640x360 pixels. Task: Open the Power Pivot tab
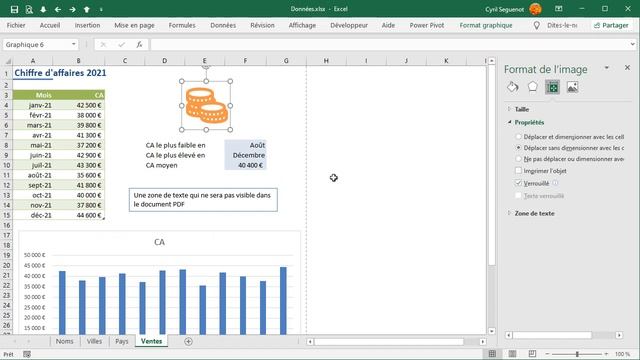(427, 25)
